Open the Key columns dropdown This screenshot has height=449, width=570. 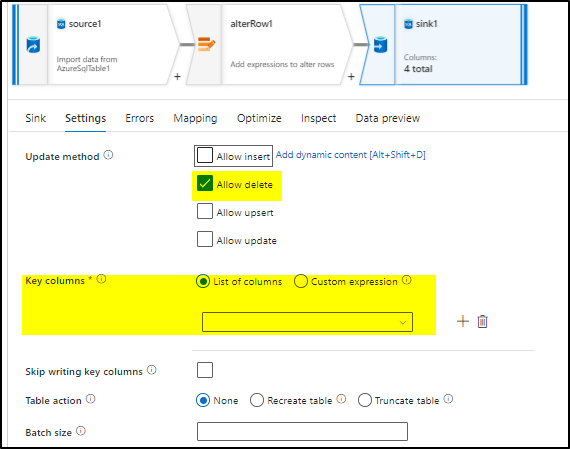(x=307, y=322)
